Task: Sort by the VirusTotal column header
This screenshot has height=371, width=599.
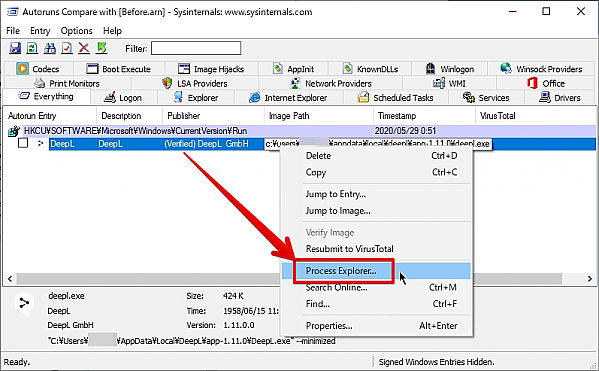Action: point(535,116)
